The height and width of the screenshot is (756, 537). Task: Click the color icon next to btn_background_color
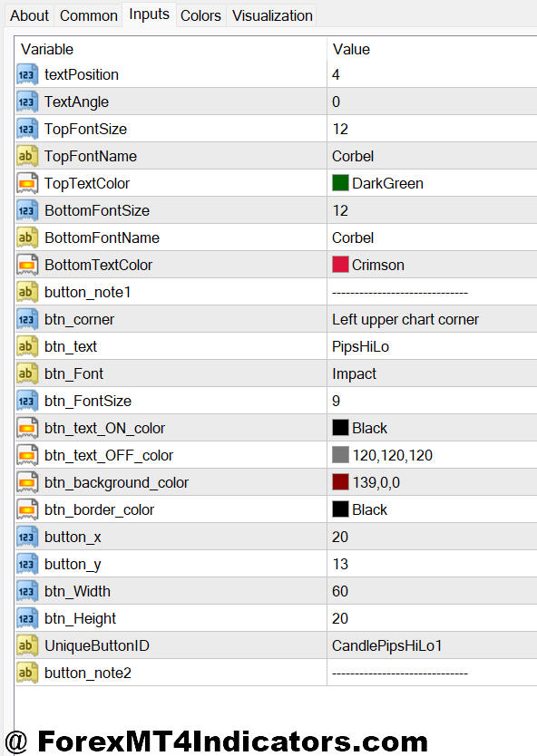(x=27, y=482)
